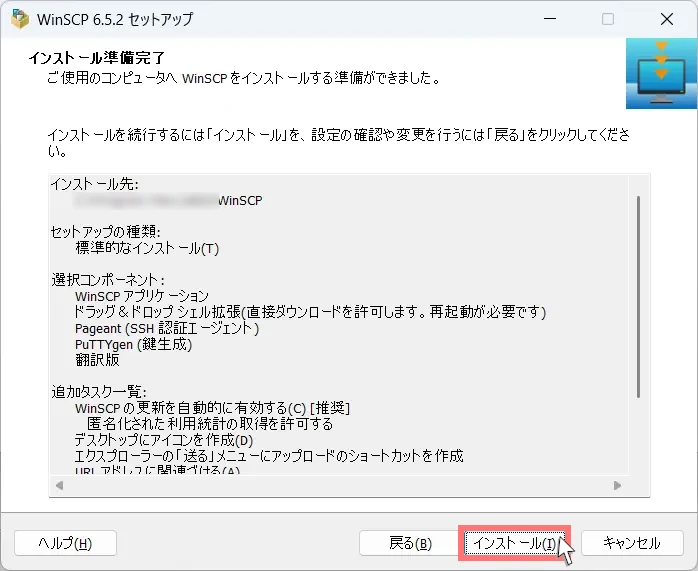698x571 pixels.
Task: Click the '追加タスク一覧:' heading
Action: (x=99, y=392)
